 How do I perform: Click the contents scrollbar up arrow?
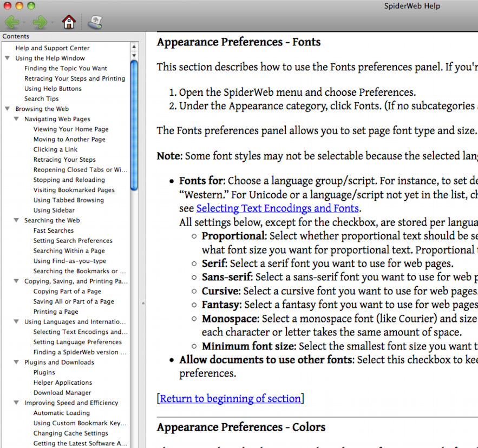pyautogui.click(x=134, y=47)
